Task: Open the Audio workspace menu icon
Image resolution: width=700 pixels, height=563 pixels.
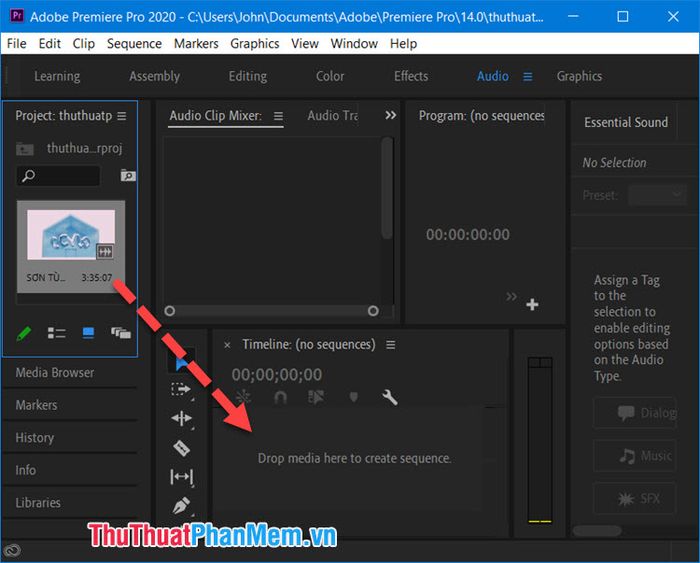Action: pos(528,77)
